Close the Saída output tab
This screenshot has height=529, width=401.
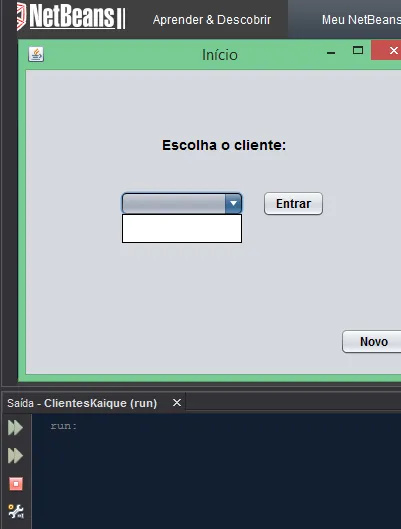[x=177, y=402]
